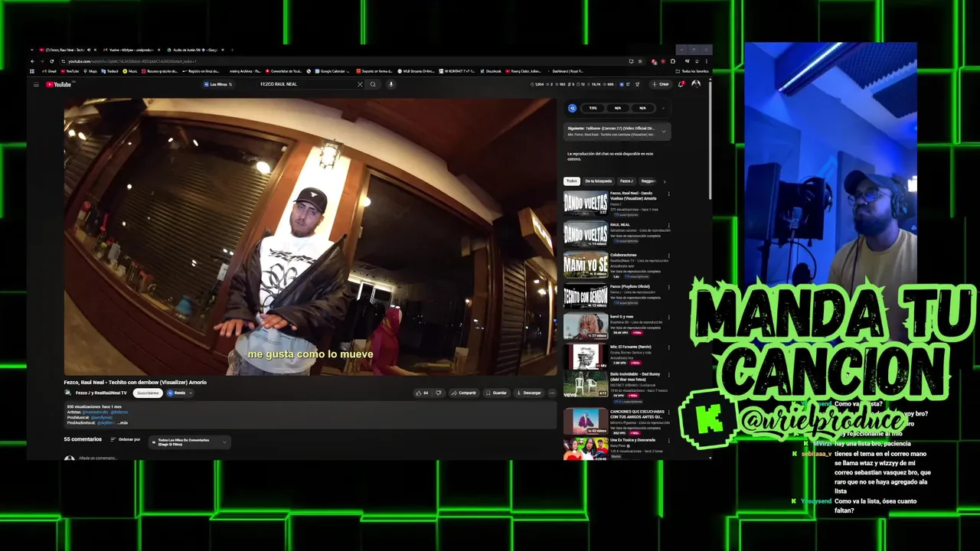The height and width of the screenshot is (551, 980).
Task: Click the search magnifier icon
Action: coord(373,84)
